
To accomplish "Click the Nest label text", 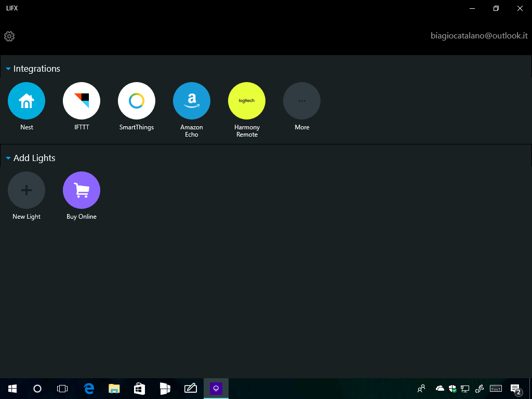I will [27, 127].
